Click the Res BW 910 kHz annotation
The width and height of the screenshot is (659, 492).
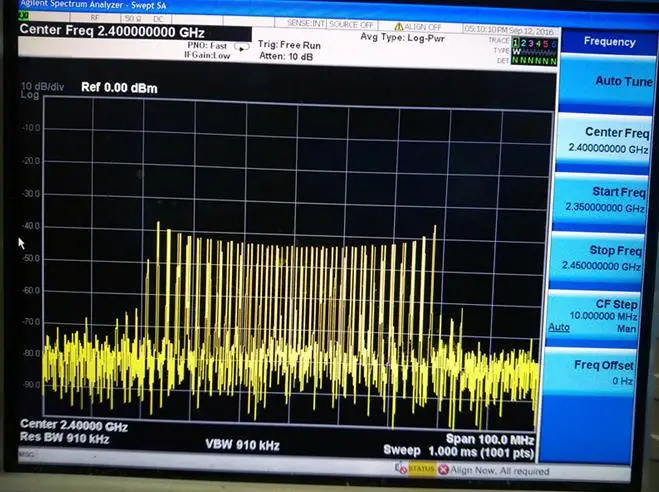click(65, 438)
